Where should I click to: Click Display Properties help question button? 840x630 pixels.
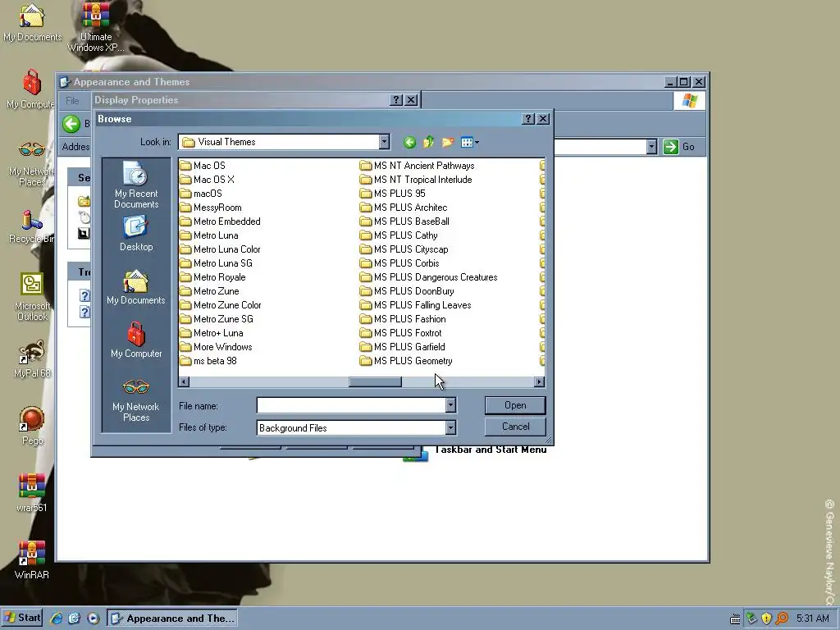tap(396, 99)
